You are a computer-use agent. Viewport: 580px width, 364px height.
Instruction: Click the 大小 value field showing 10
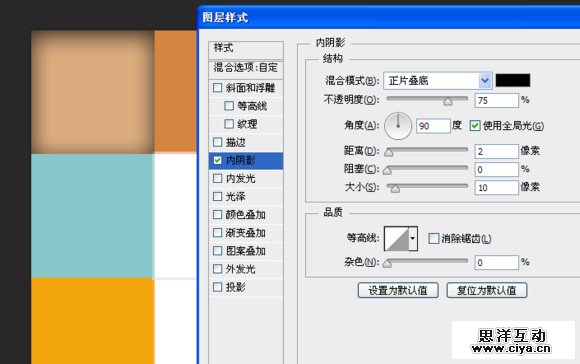click(496, 188)
